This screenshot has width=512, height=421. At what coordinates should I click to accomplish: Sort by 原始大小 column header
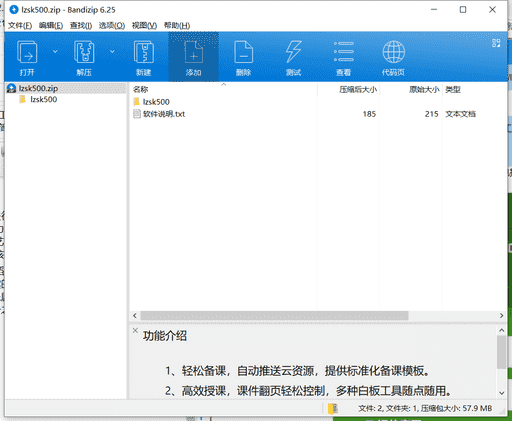424,89
